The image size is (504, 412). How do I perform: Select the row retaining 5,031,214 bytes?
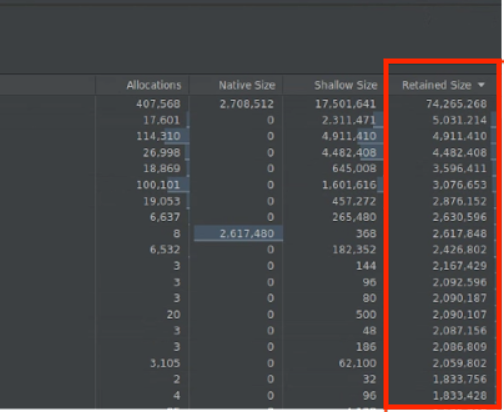click(248, 120)
